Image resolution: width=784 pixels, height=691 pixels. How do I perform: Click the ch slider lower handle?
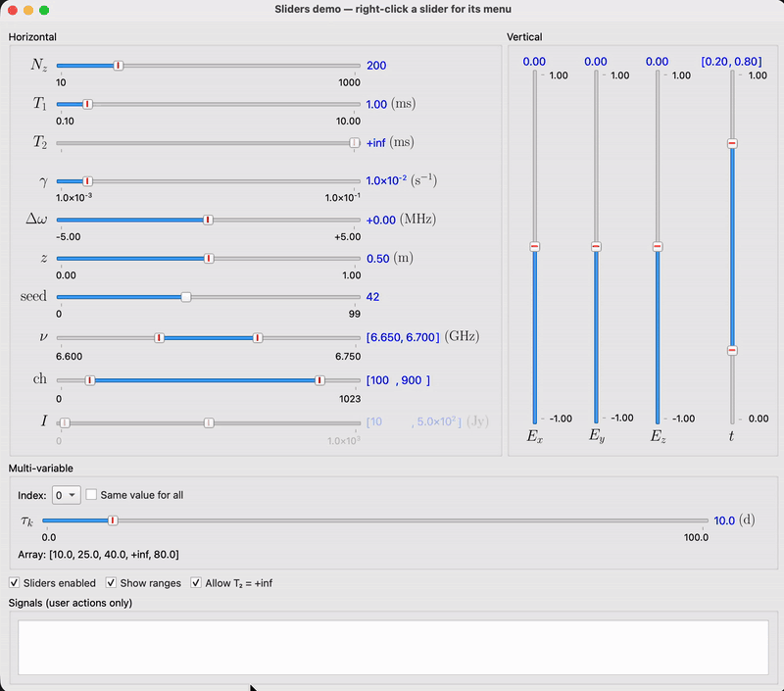point(90,380)
